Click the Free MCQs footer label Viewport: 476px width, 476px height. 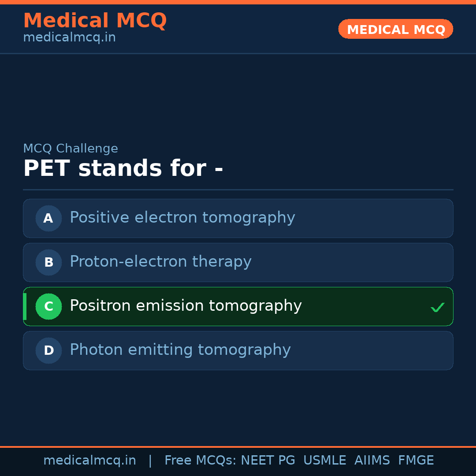tap(200, 461)
